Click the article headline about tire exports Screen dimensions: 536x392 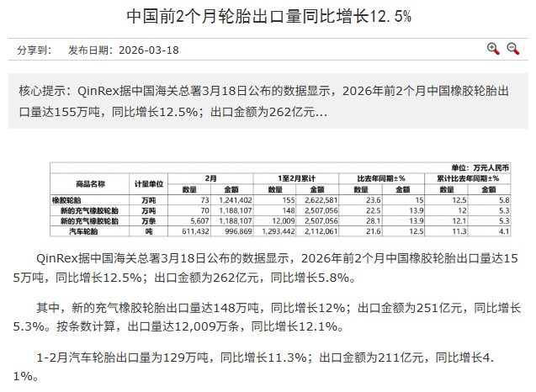(268, 17)
